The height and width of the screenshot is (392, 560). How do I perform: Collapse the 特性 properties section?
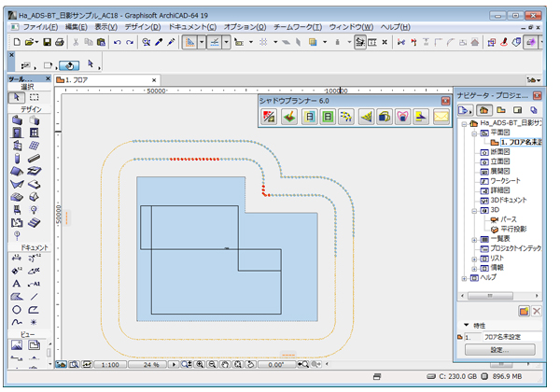[466, 325]
